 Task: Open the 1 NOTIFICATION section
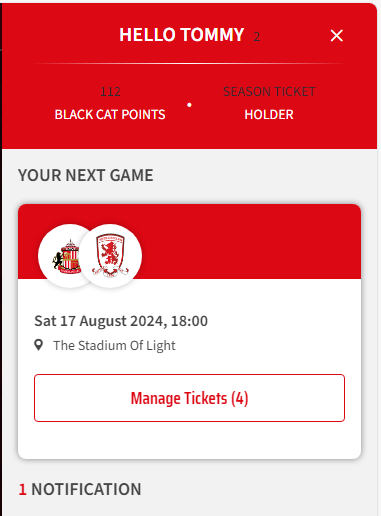coord(80,489)
